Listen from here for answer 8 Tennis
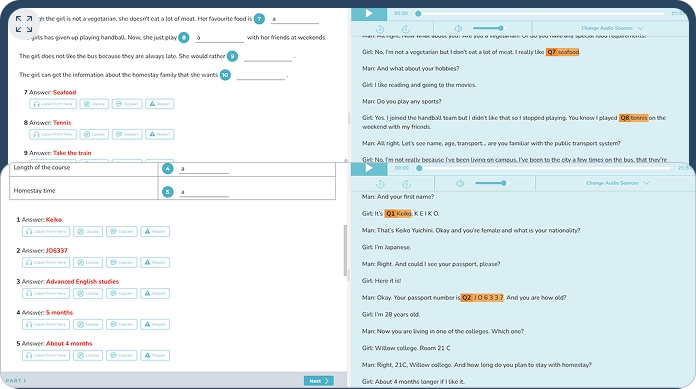The width and height of the screenshot is (696, 389). click(x=53, y=134)
